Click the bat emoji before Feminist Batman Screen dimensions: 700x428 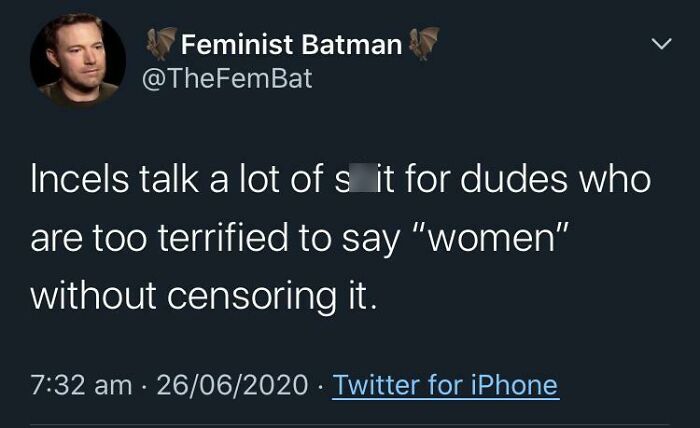[161, 44]
